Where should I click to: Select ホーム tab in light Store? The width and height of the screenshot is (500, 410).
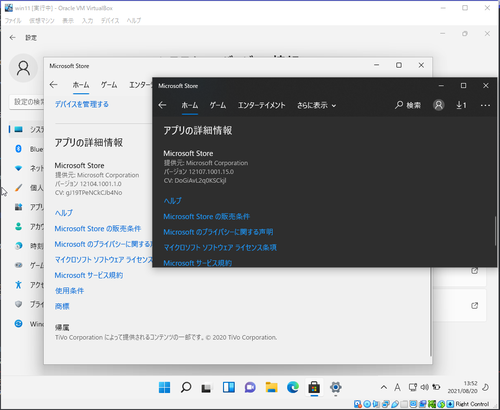(x=81, y=85)
